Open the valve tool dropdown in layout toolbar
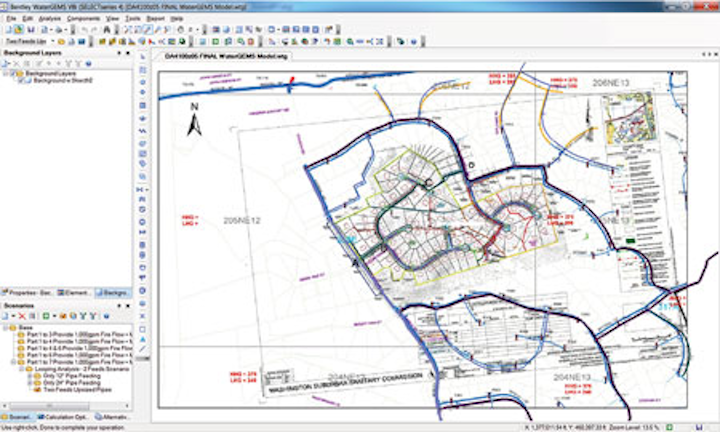 coord(146,189)
